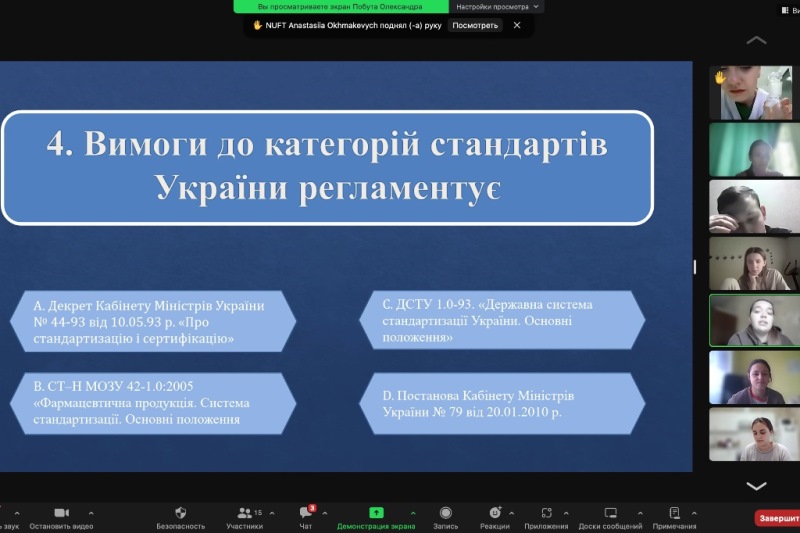
Task: Show previous participant videos with up chevron
Action: 756,40
